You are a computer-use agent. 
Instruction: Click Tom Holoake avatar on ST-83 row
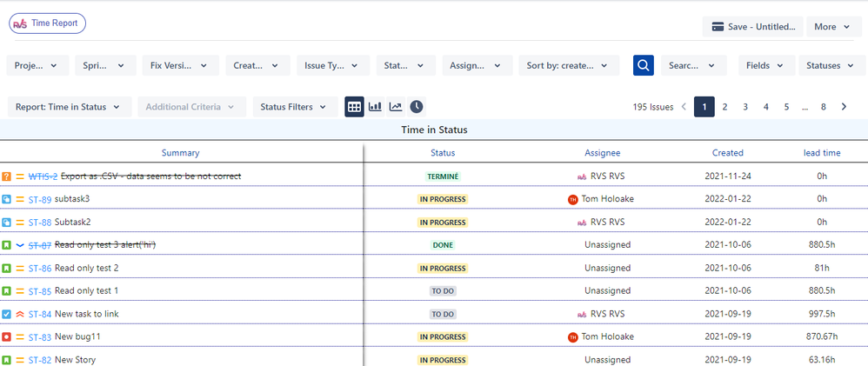click(x=573, y=336)
